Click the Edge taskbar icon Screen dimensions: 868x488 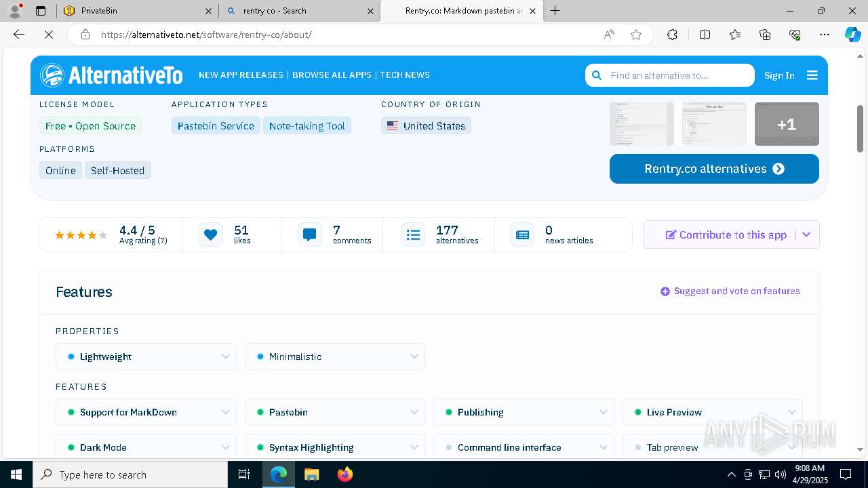[x=279, y=474]
